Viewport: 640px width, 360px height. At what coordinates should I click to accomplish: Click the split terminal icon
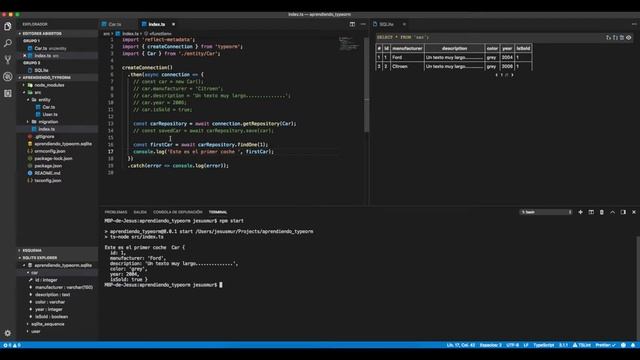(591, 212)
